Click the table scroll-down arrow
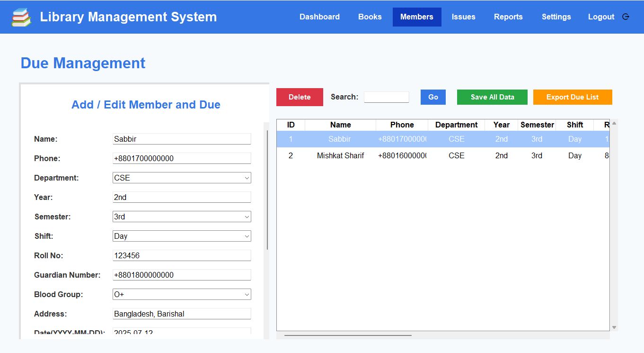 click(614, 327)
